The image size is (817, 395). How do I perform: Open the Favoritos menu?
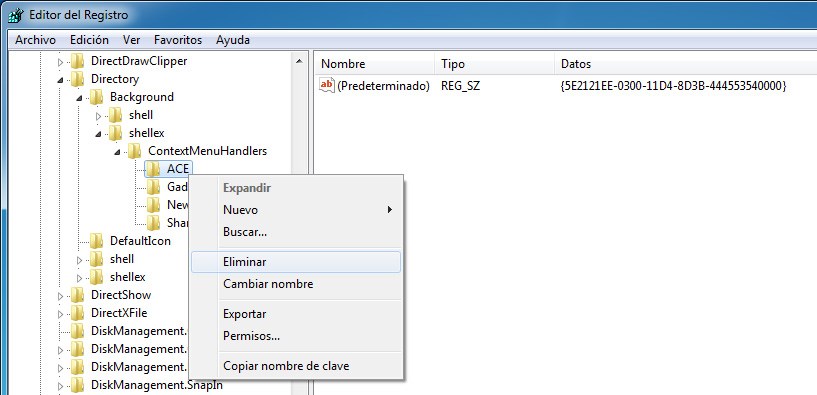(178, 40)
